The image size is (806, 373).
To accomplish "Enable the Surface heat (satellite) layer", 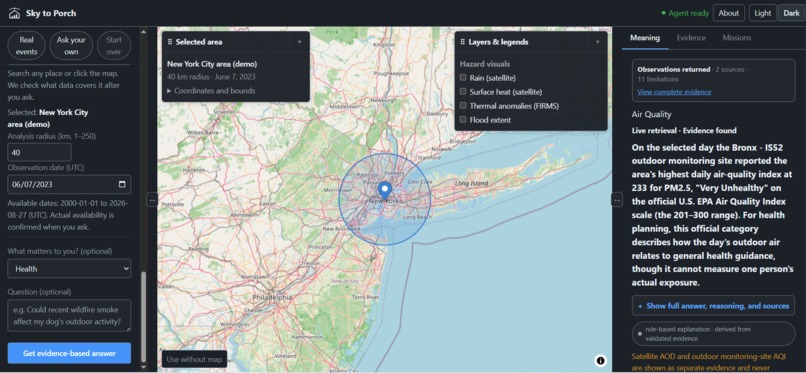I will pyautogui.click(x=463, y=91).
